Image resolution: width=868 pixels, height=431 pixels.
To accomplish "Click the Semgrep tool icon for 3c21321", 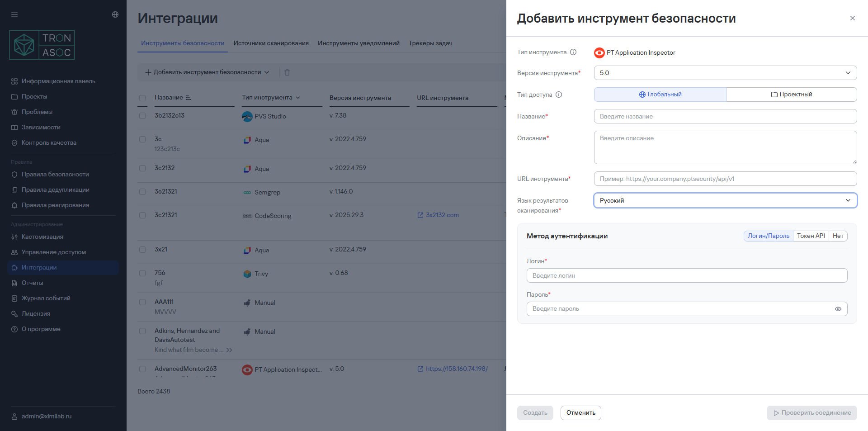I will (247, 192).
